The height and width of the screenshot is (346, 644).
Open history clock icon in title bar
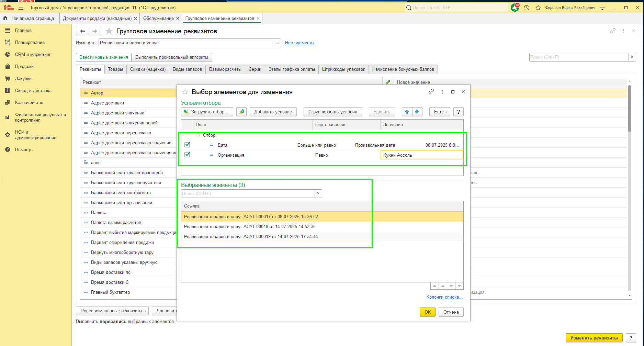(x=527, y=8)
